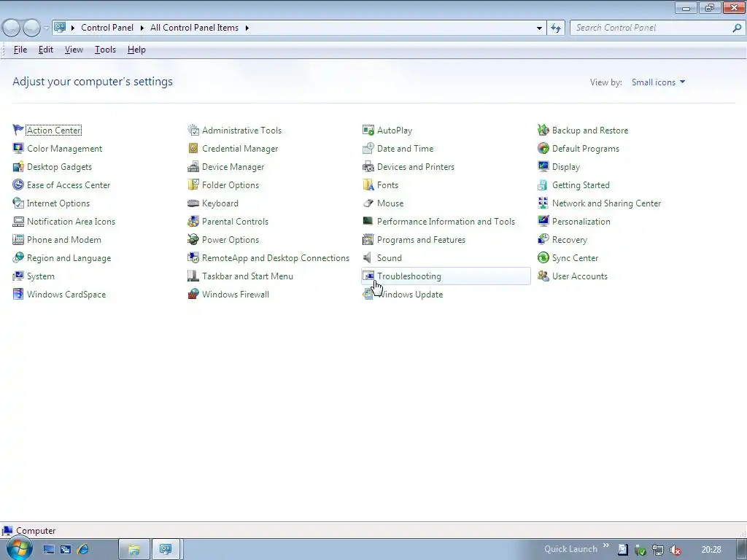Open the Sync Center green icon

543,258
